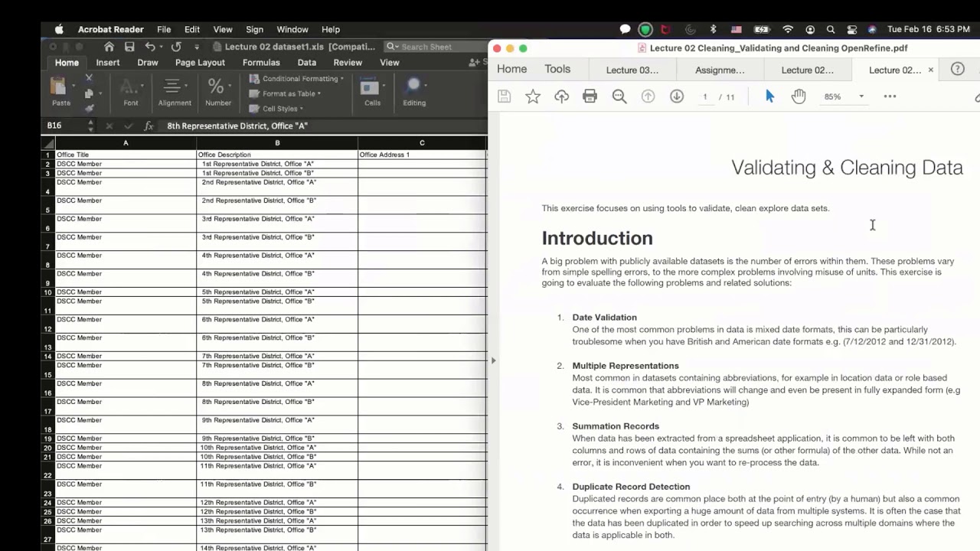The height and width of the screenshot is (551, 980).
Task: Switch to the Data ribbon tab
Action: (x=307, y=63)
